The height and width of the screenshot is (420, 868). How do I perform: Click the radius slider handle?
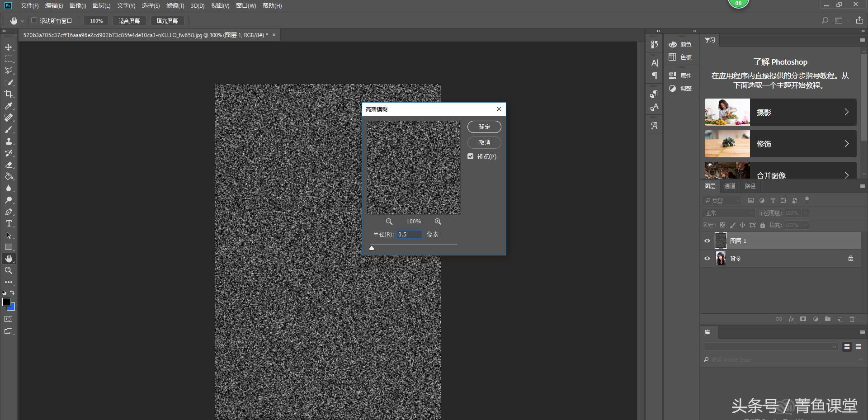pos(372,248)
